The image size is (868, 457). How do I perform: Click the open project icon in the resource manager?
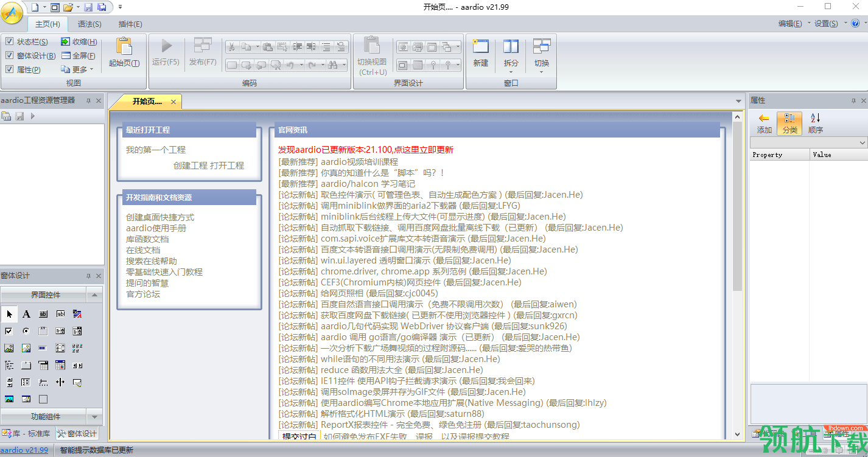[6, 116]
